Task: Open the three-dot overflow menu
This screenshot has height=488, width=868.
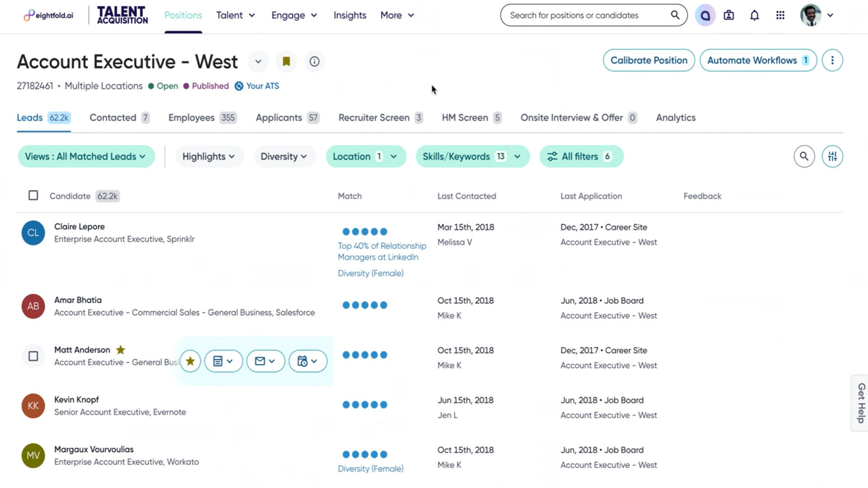Action: click(832, 60)
